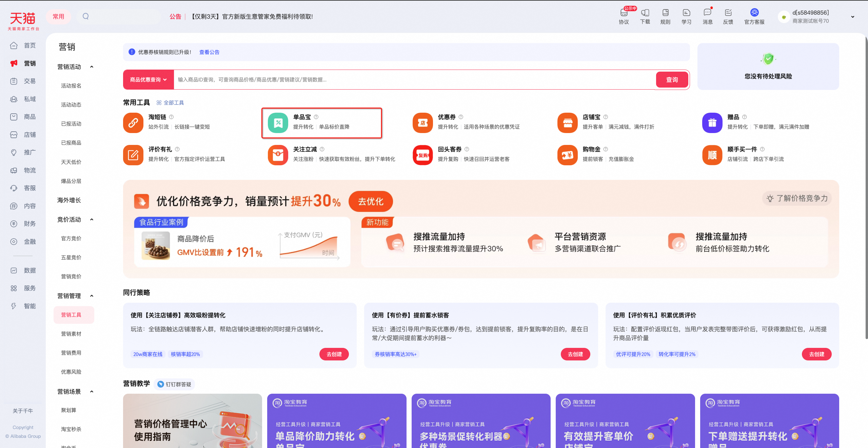
Task: Expand the account menu chevron
Action: (x=853, y=17)
